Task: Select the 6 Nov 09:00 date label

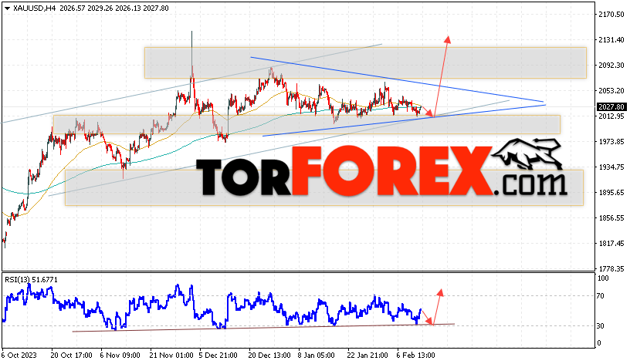Action: [x=120, y=356]
